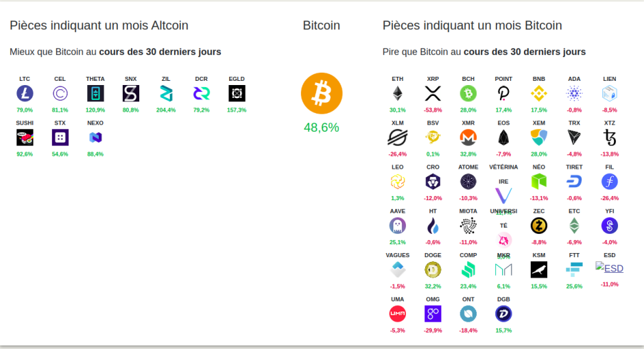The height and width of the screenshot is (349, 644).
Task: Select the DigiByte DGB coin icon
Action: (503, 314)
